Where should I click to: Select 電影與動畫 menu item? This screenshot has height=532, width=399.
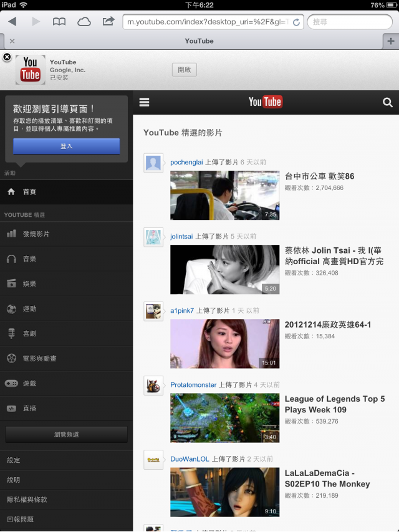tap(66, 359)
